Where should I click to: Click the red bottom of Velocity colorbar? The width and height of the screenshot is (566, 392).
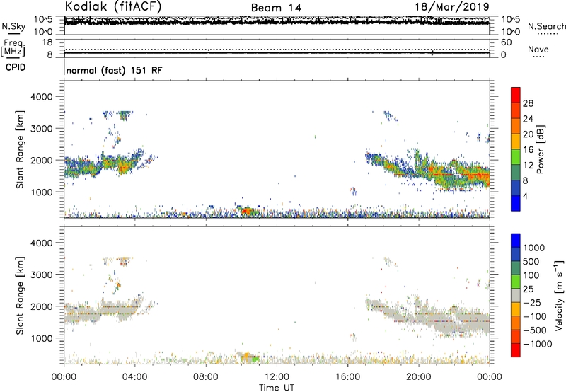coord(516,350)
